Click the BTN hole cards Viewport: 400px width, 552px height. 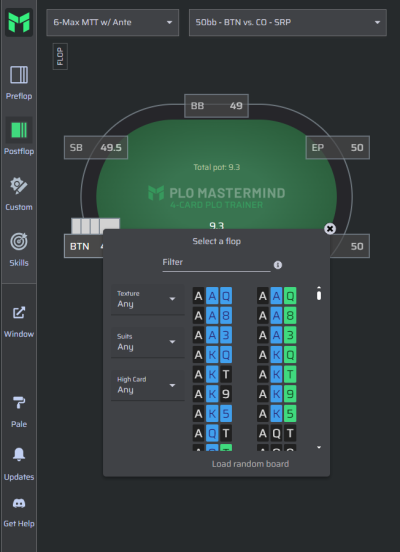click(x=95, y=226)
